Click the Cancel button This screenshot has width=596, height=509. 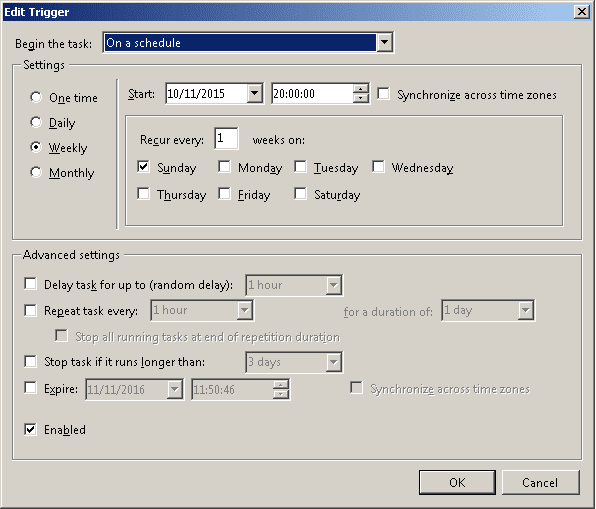click(x=541, y=482)
